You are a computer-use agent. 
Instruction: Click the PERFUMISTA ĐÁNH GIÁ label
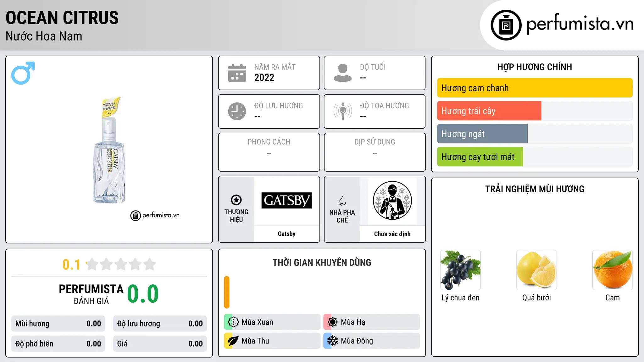91,294
